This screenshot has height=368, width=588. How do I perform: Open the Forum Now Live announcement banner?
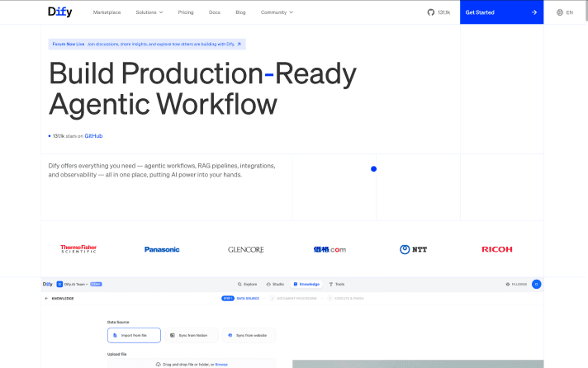[x=147, y=45]
